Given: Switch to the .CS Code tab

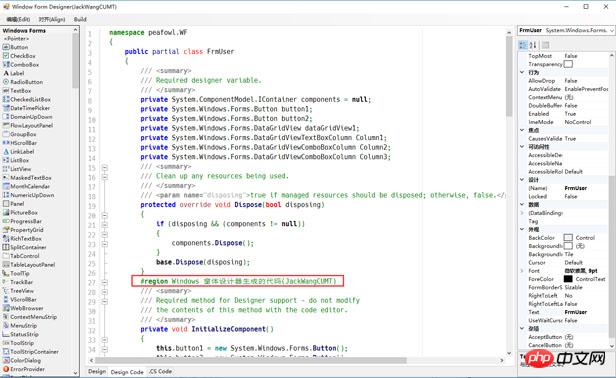Looking at the screenshot, I should (x=160, y=371).
